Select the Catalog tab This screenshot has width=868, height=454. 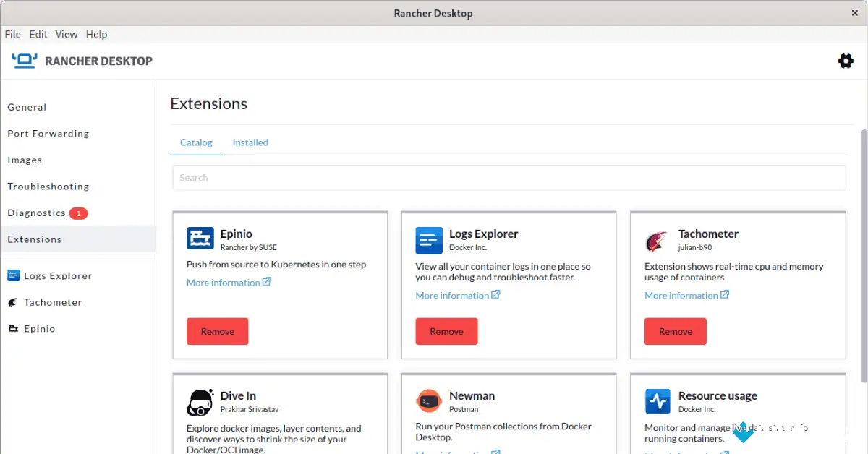[195, 142]
